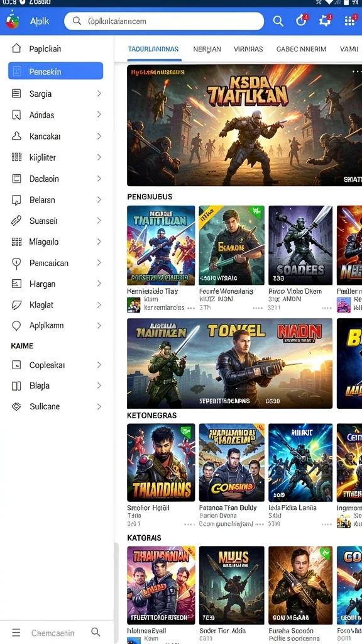The height and width of the screenshot is (644, 362).
Task: Expand the Kancakaı row chevron
Action: tap(99, 136)
